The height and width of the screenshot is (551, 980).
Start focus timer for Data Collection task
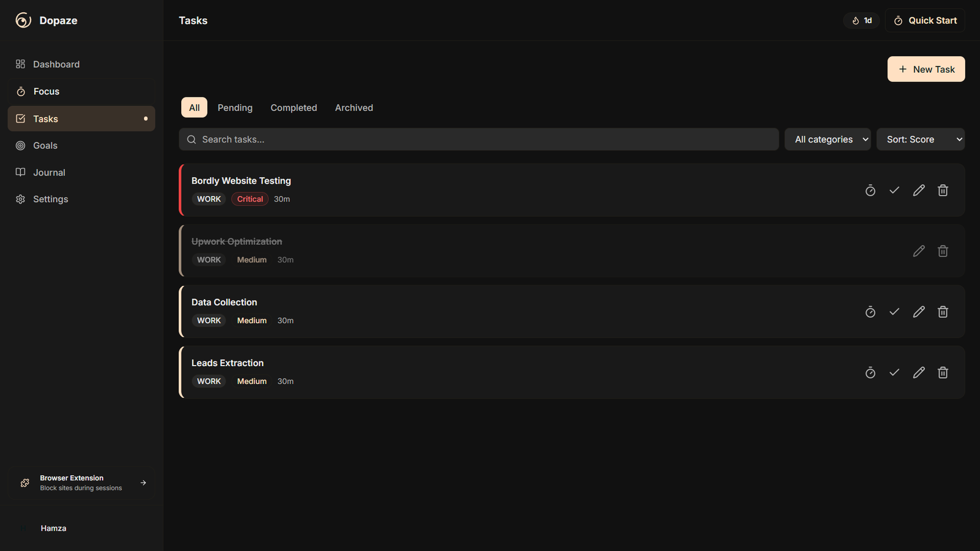click(x=870, y=312)
